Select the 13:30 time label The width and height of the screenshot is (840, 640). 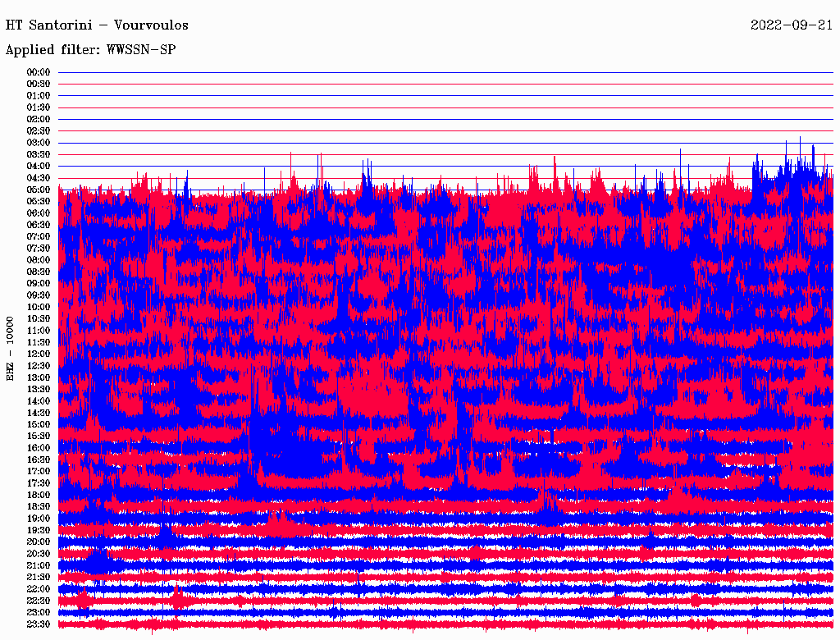pos(39,390)
